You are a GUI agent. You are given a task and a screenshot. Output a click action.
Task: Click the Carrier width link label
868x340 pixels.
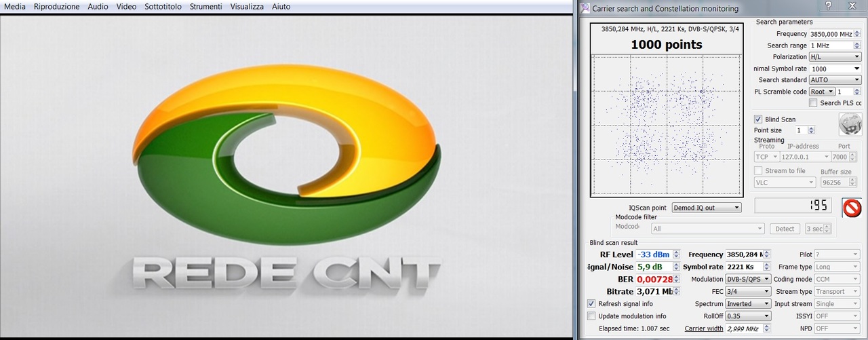click(704, 328)
